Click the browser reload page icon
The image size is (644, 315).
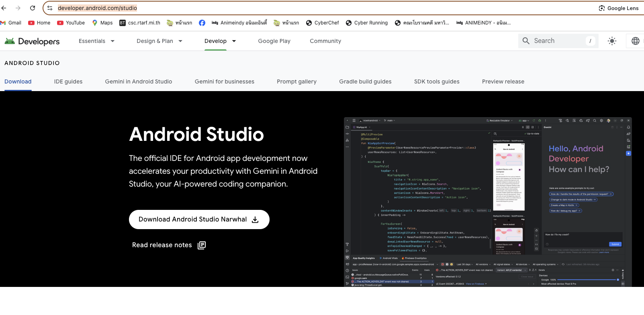point(33,8)
